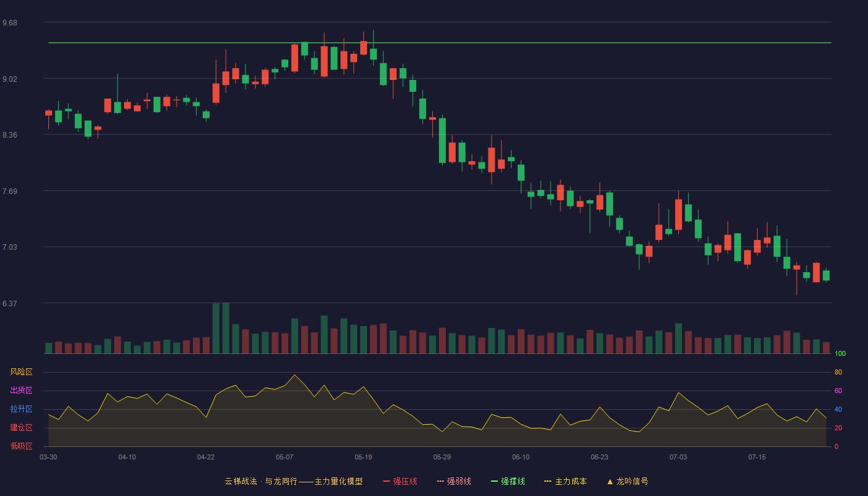Toggle the 强压线 legend series
Viewport: 868px width, 496px height.
point(400,481)
